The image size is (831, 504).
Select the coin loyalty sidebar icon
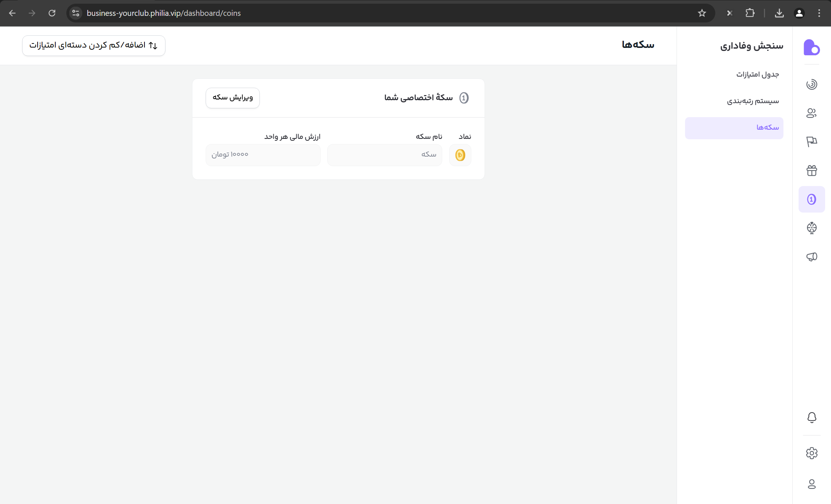(x=811, y=199)
